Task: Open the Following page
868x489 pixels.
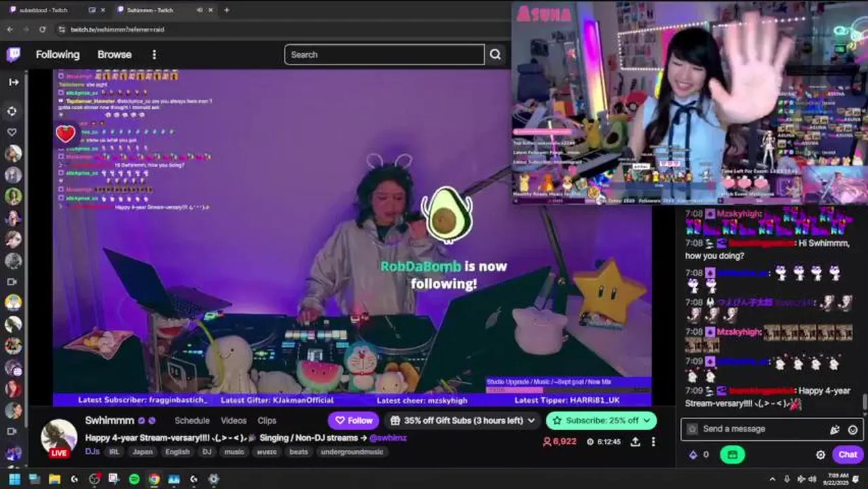Action: [58, 54]
